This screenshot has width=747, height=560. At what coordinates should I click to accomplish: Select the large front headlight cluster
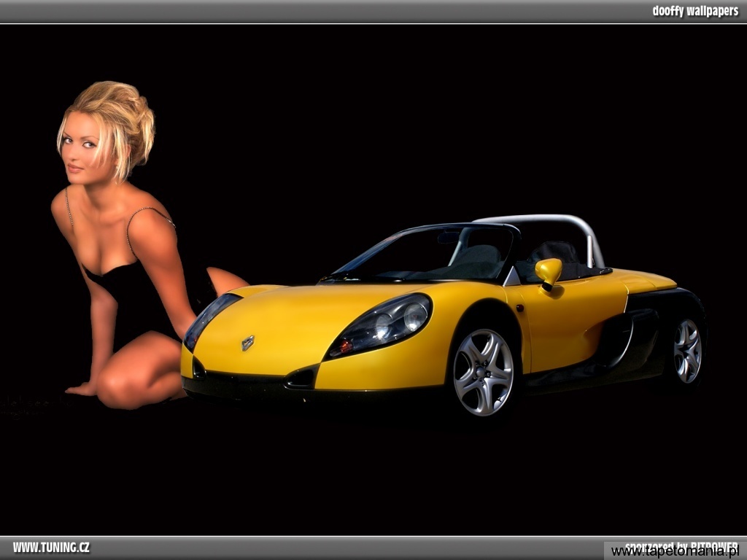pos(383,324)
